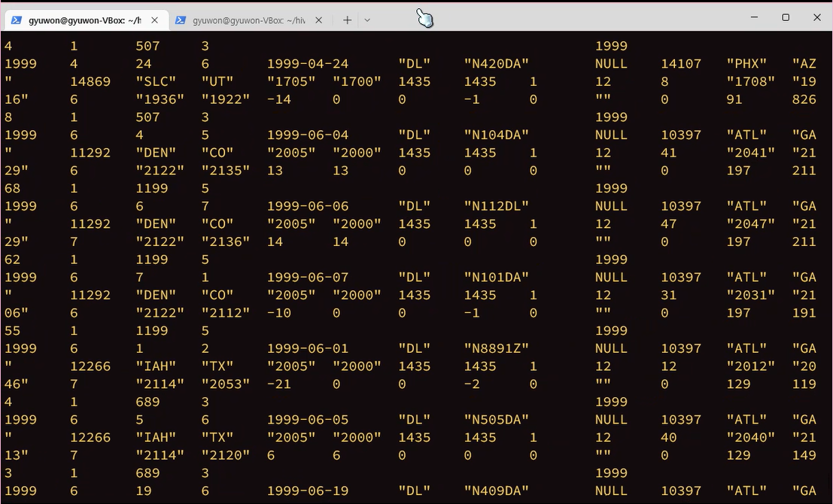Select the arrival time "2120"
The height and width of the screenshot is (504, 833).
point(225,455)
